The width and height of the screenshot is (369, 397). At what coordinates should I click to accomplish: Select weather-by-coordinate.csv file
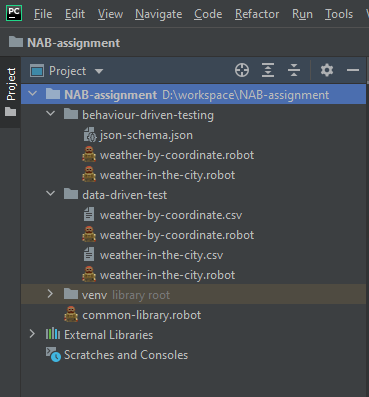pyautogui.click(x=171, y=215)
